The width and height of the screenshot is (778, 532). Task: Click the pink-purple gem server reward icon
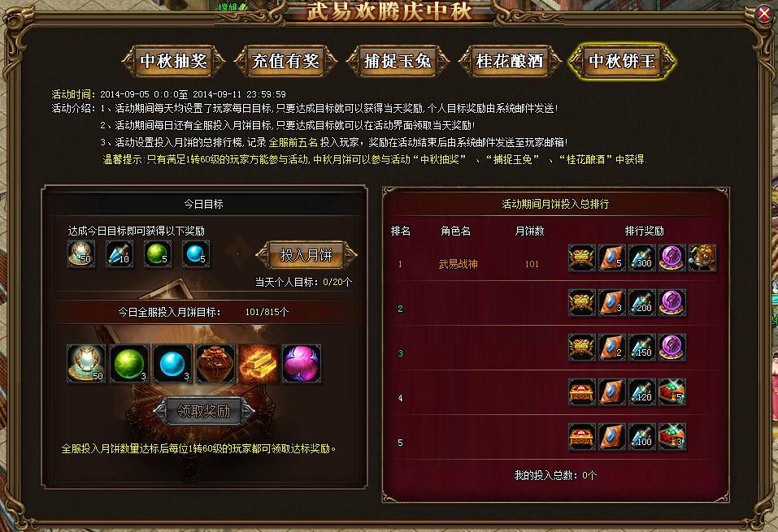302,364
